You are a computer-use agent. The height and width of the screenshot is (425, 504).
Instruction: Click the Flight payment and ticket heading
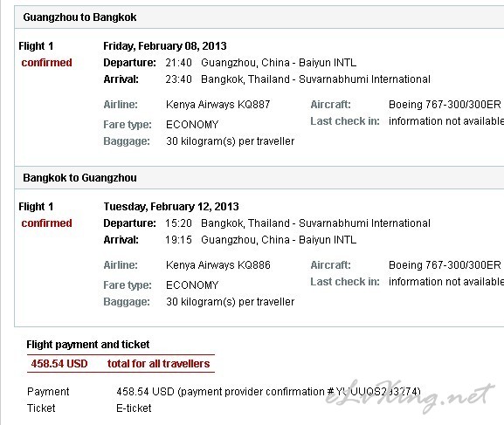(x=88, y=345)
